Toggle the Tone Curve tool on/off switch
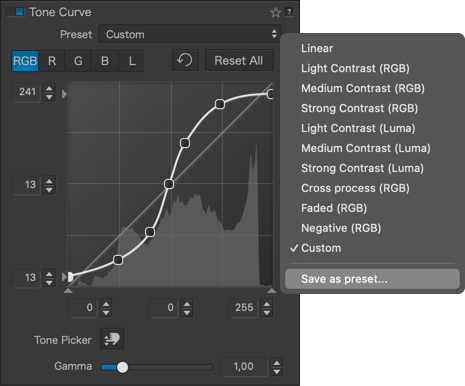465x386 pixels. 16,12
